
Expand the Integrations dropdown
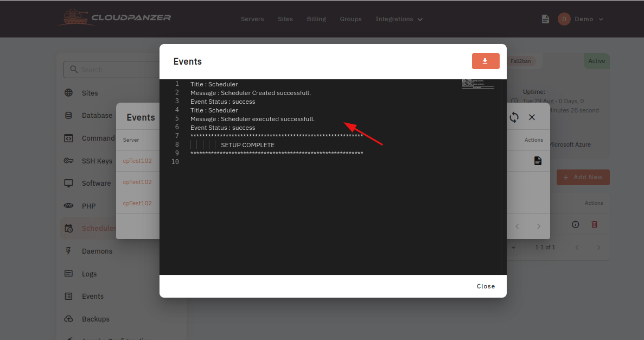[399, 19]
